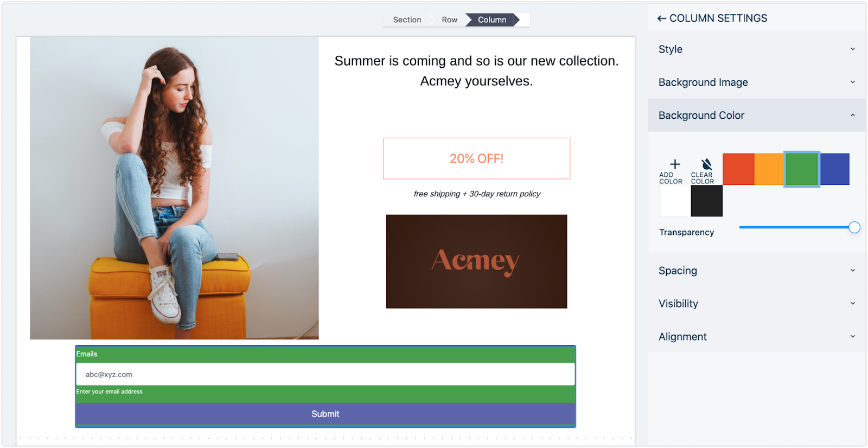Select the Column breadcrumb tab

coord(492,20)
